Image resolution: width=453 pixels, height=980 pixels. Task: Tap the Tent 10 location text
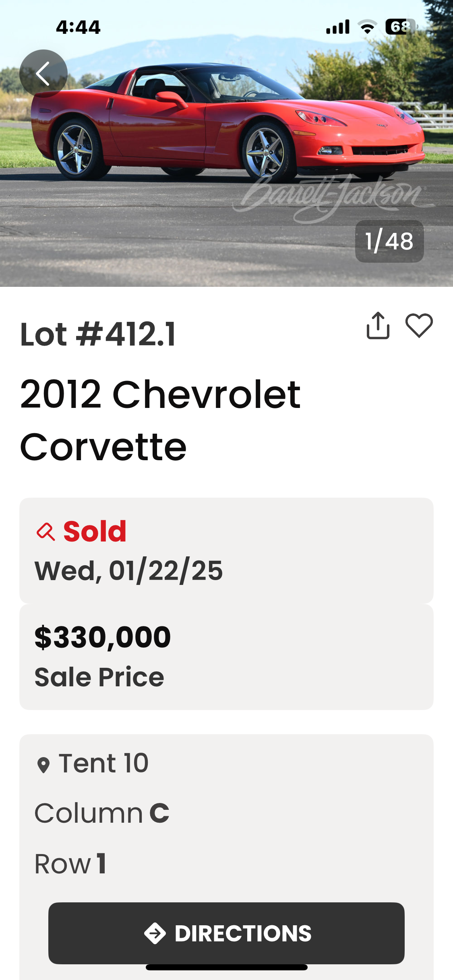(x=103, y=763)
